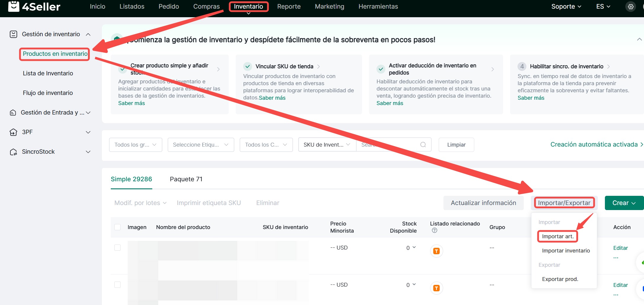Click the SKU search input field
Image resolution: width=644 pixels, height=305 pixels.
[388, 145]
